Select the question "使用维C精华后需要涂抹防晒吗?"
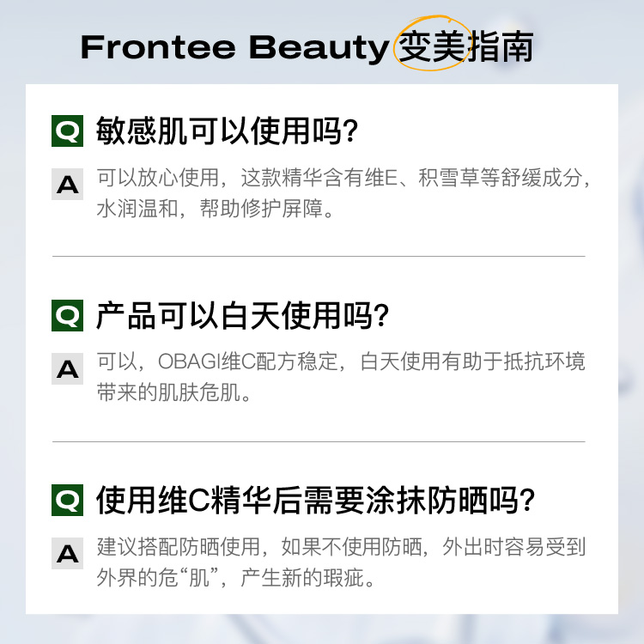644x644 pixels. pos(316,500)
